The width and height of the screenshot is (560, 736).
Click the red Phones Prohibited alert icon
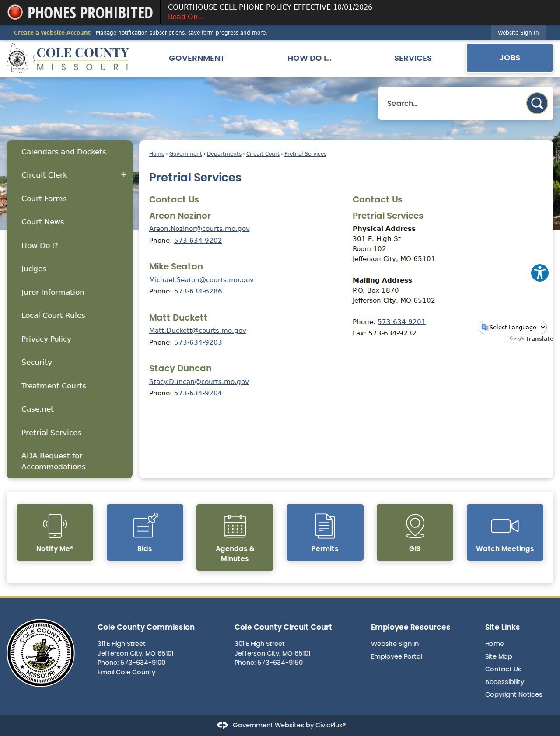tap(15, 12)
